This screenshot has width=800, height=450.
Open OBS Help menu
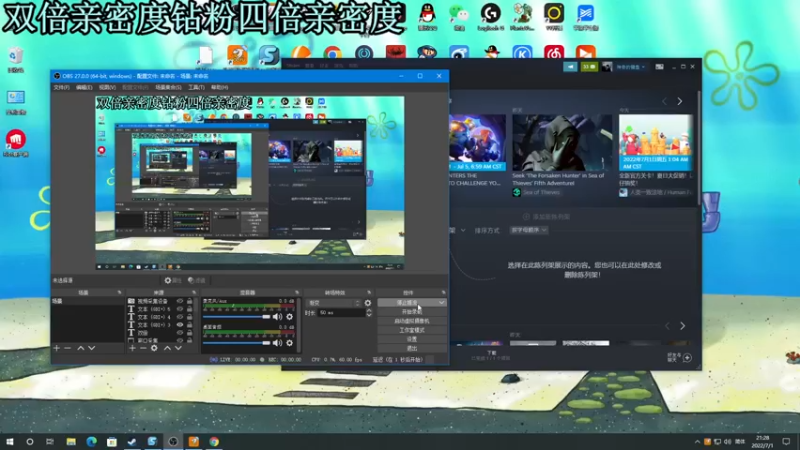219,87
